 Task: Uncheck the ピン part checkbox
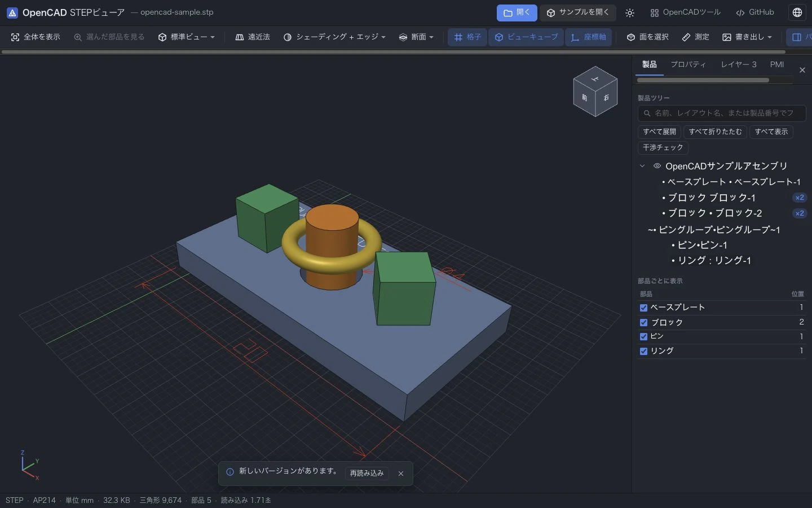[x=643, y=336]
